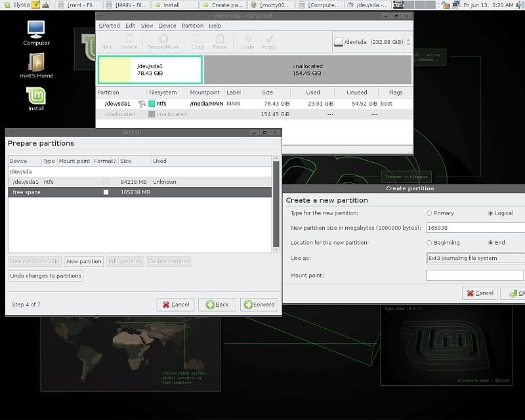525x420 pixels.
Task: Go Back in the Install wizard
Action: (217, 304)
